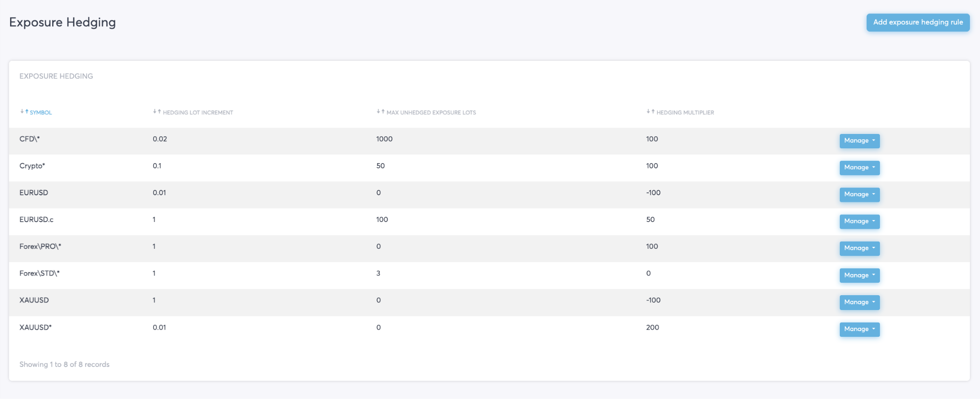
Task: Sort table by Symbol column arrows
Action: pos(24,111)
